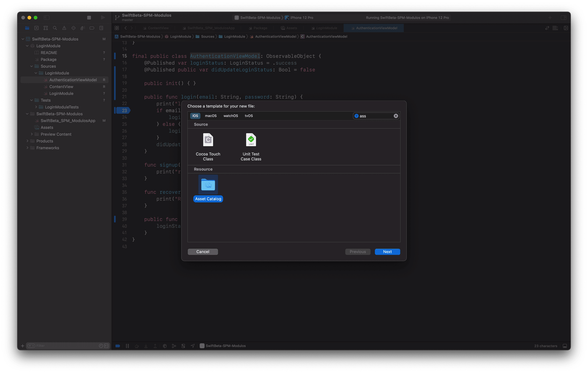588x373 pixels.
Task: Open Debug View Hierarchy
Action: (x=165, y=346)
